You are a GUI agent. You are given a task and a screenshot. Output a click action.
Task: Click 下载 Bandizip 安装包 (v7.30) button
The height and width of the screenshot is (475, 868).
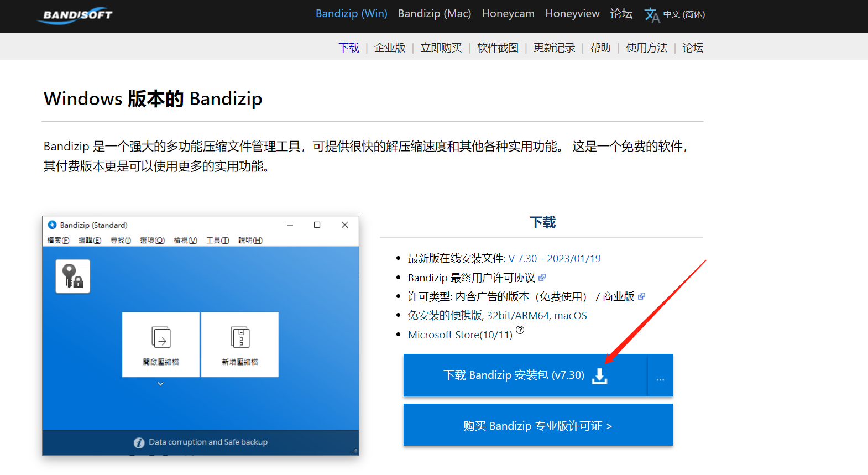tap(525, 375)
